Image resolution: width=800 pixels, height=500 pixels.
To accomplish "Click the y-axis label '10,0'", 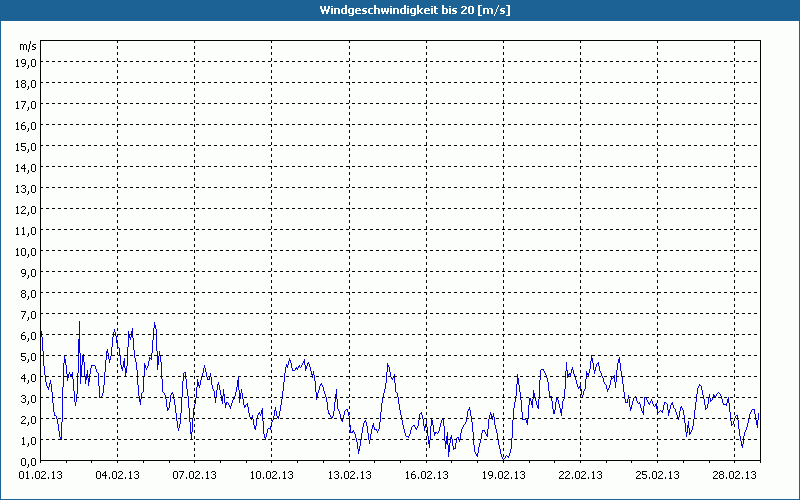I will [28, 252].
